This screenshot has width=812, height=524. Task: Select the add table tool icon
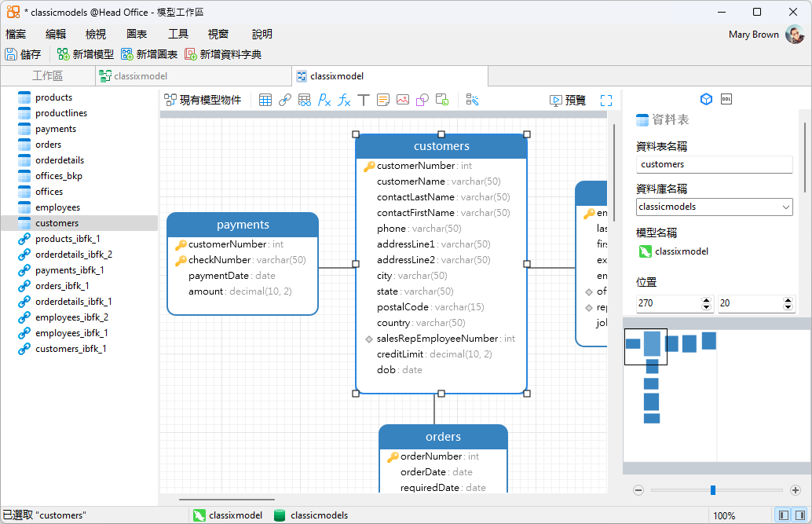[x=265, y=100]
